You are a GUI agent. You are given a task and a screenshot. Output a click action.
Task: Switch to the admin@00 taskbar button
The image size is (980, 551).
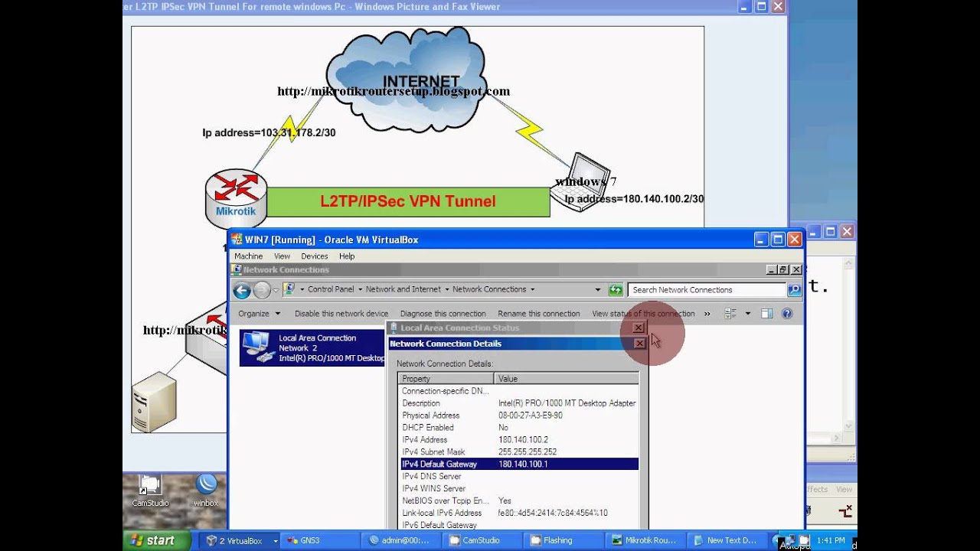(400, 540)
